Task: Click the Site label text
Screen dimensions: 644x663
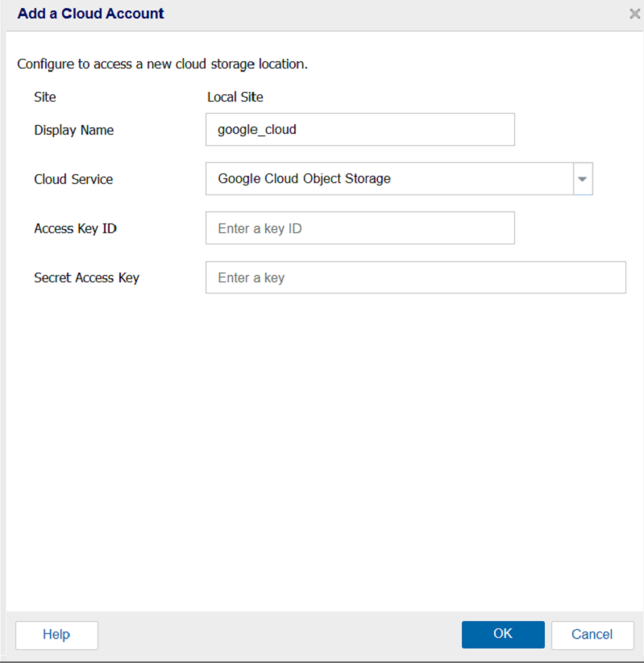Action: pyautogui.click(x=45, y=97)
